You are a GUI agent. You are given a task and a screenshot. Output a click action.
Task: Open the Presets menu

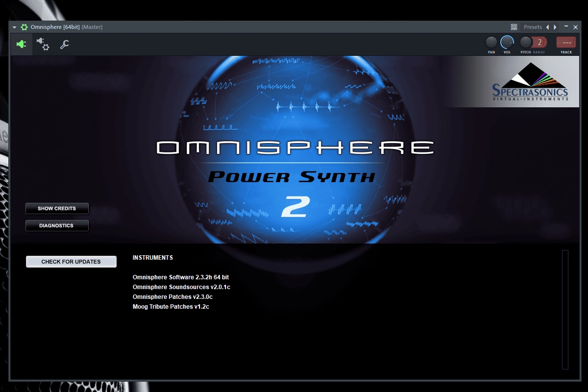coord(533,27)
